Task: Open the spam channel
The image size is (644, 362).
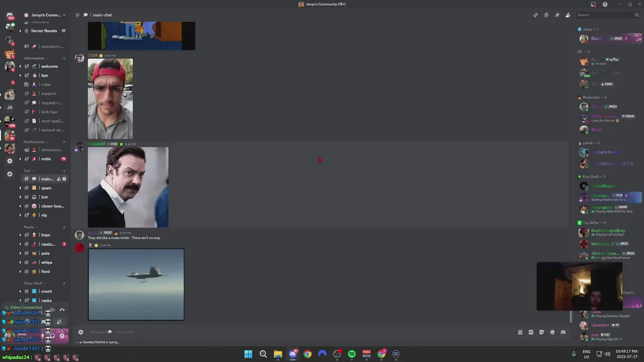Action: pos(44,188)
